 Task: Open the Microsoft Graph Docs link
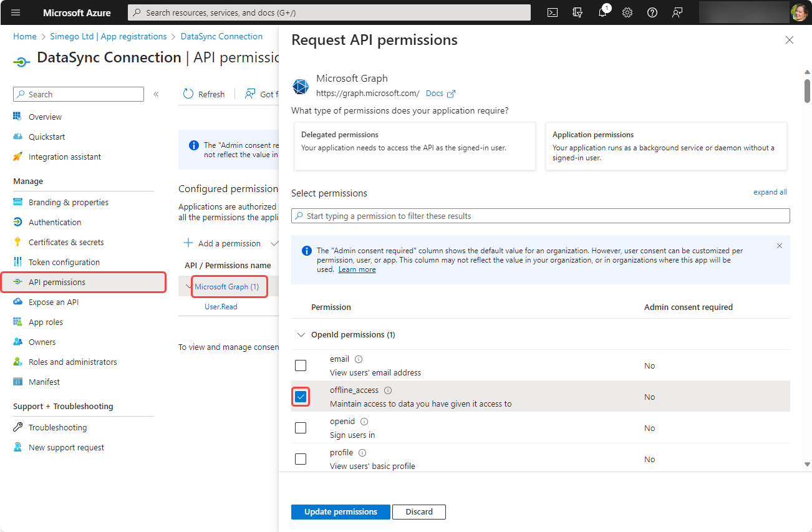pos(440,94)
